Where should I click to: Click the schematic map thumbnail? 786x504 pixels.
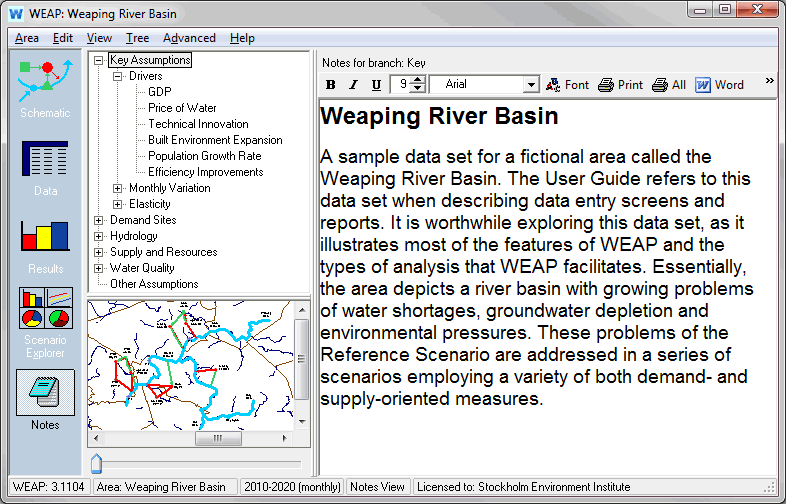pyautogui.click(x=190, y=365)
